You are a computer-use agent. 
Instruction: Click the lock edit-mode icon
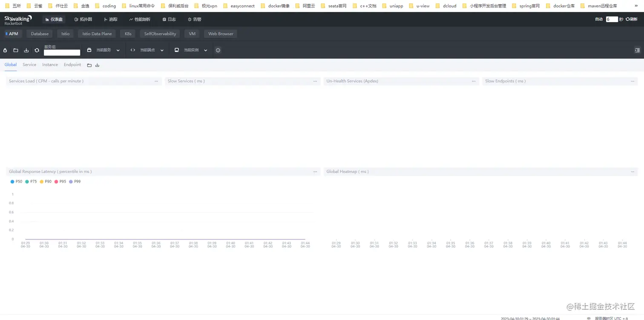(x=5, y=50)
